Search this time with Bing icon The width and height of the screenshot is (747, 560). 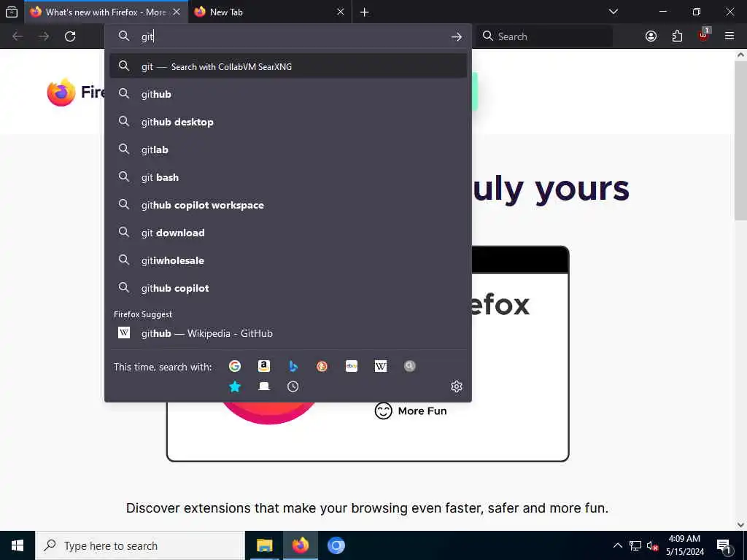(293, 366)
